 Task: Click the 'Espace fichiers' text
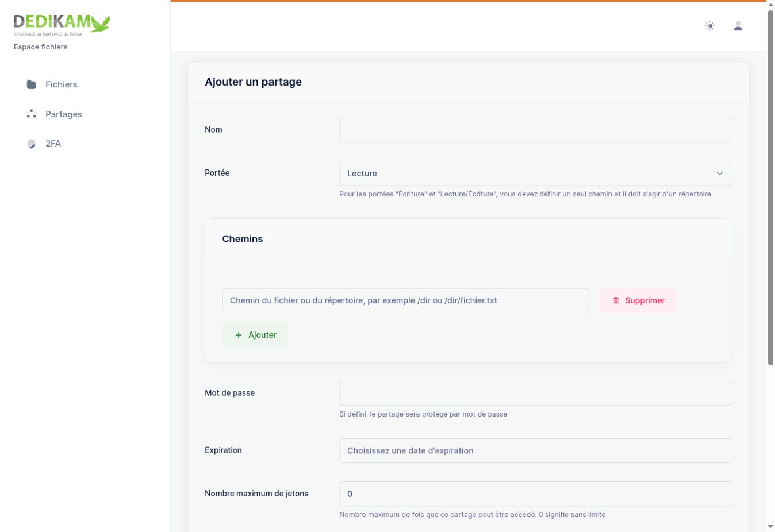coord(41,47)
